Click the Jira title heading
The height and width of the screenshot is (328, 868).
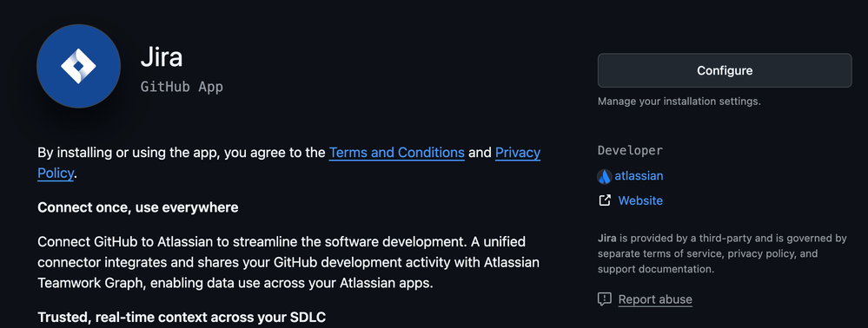[162, 57]
